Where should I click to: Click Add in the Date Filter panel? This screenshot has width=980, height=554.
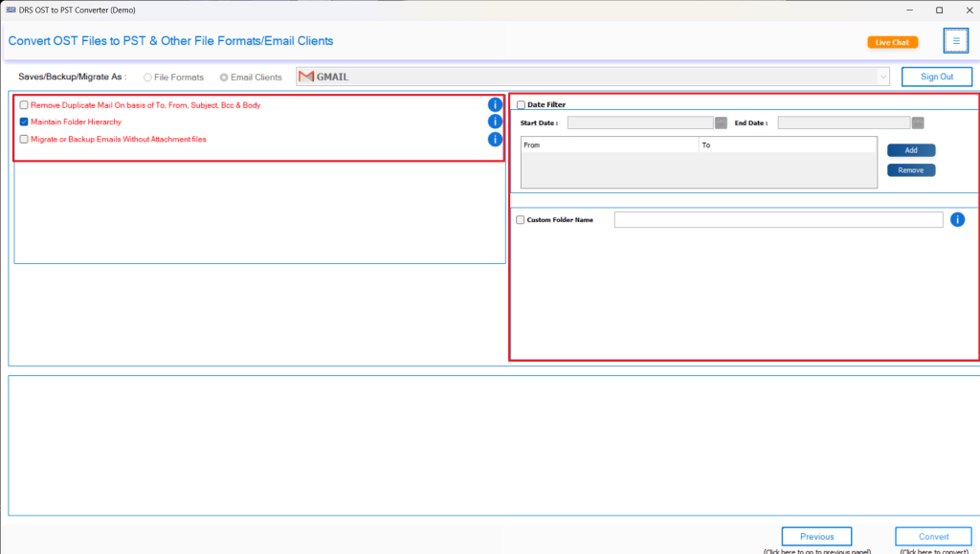(910, 150)
